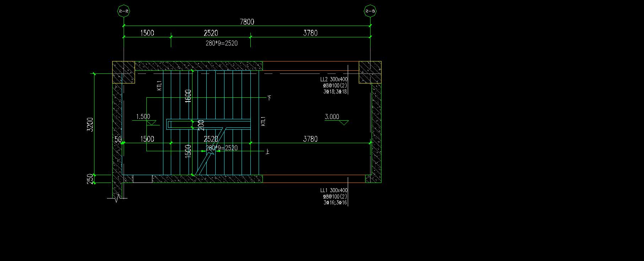Select the "3⌀16;3⌀16" rebar text
This screenshot has height=261, width=644.
[x=335, y=203]
